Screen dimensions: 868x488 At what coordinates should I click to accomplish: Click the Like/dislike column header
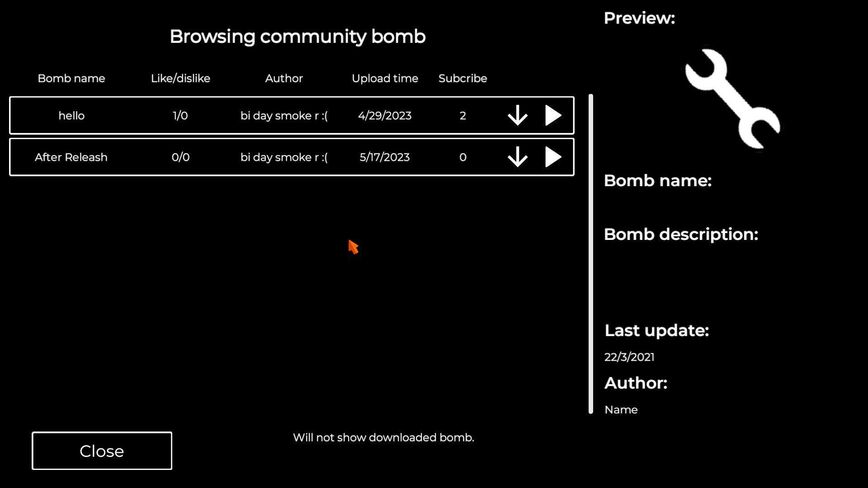click(x=180, y=78)
